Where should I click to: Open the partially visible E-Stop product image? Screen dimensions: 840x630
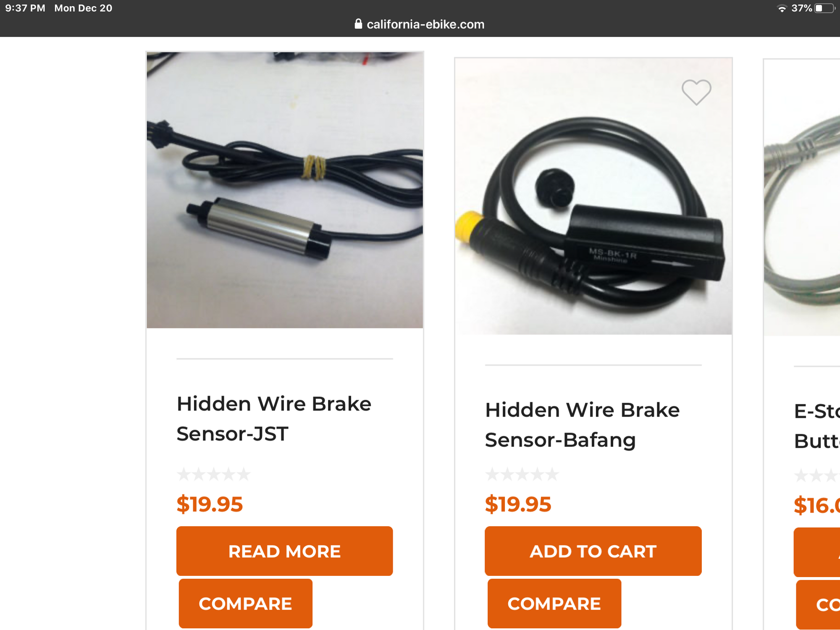coord(802,197)
